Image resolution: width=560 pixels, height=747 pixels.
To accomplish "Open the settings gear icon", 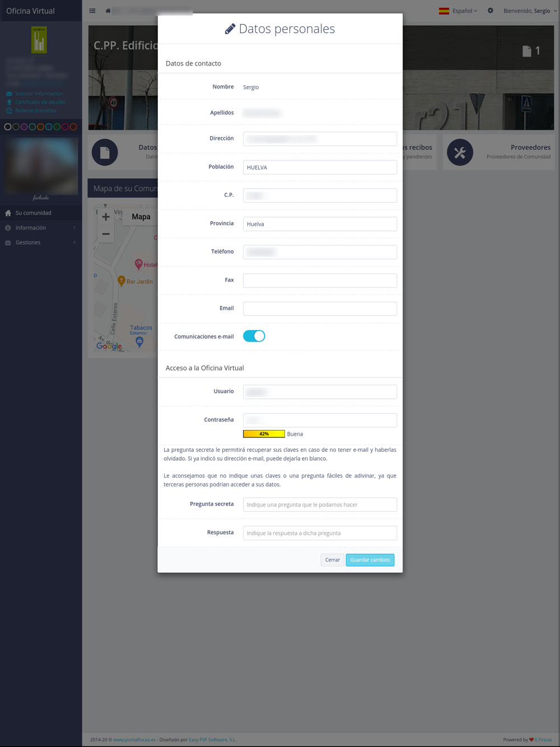I will pyautogui.click(x=491, y=11).
